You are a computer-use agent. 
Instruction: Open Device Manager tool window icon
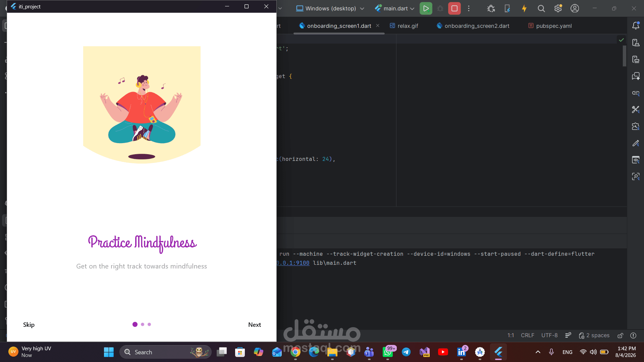(636, 43)
